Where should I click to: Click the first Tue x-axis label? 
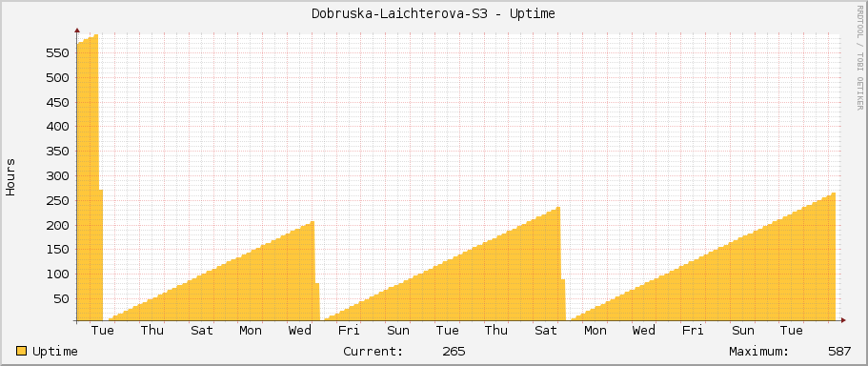(103, 331)
